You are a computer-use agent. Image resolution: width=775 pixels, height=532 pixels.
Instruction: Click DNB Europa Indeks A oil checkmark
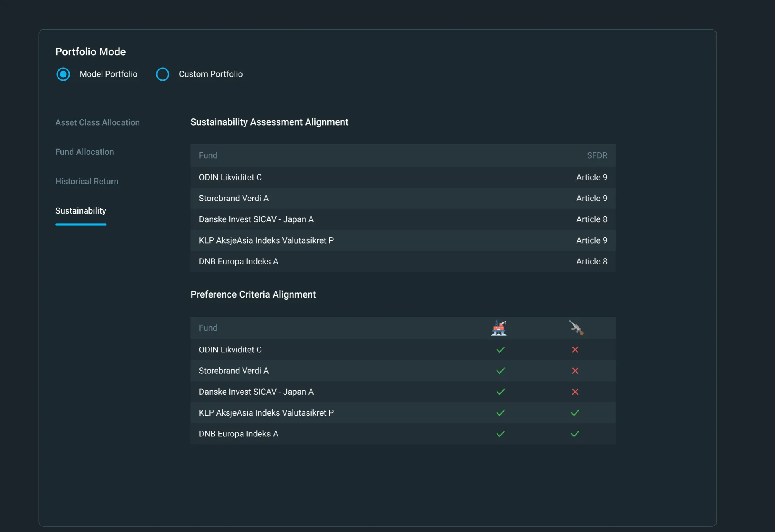click(500, 434)
